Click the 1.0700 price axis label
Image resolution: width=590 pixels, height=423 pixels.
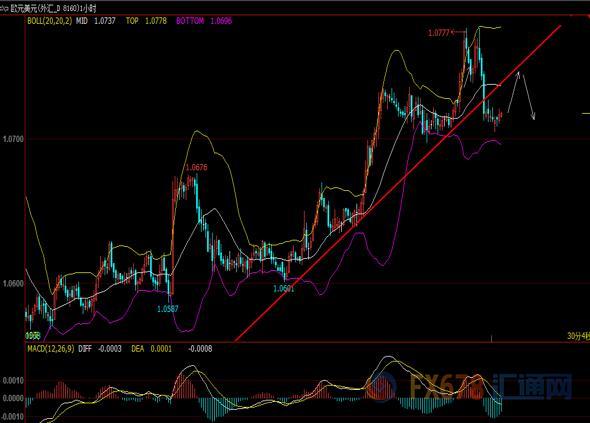13,139
